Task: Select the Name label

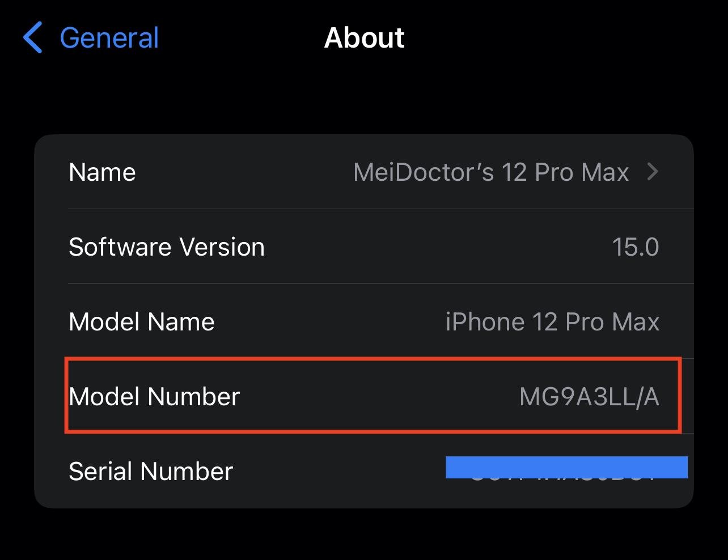Action: pos(102,172)
